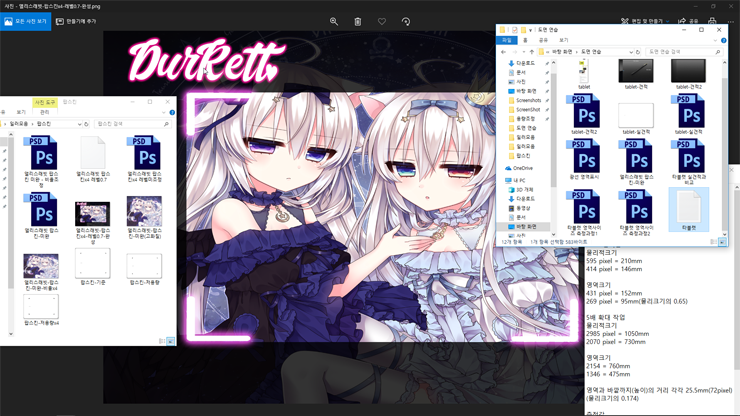Click properties checkmark icon in 도면 연습 title bar
The height and width of the screenshot is (416, 740).
(514, 30)
